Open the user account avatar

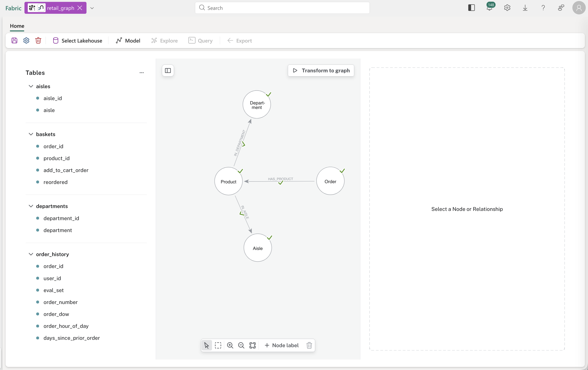coord(579,8)
